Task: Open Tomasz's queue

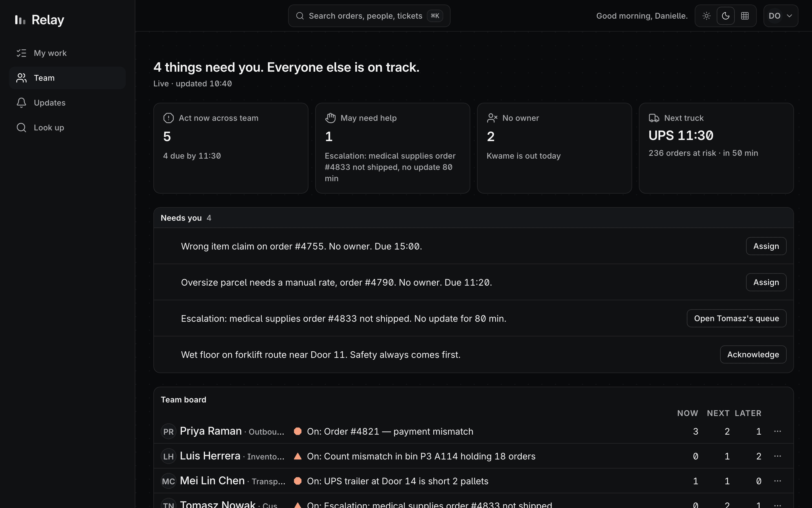Action: point(736,318)
